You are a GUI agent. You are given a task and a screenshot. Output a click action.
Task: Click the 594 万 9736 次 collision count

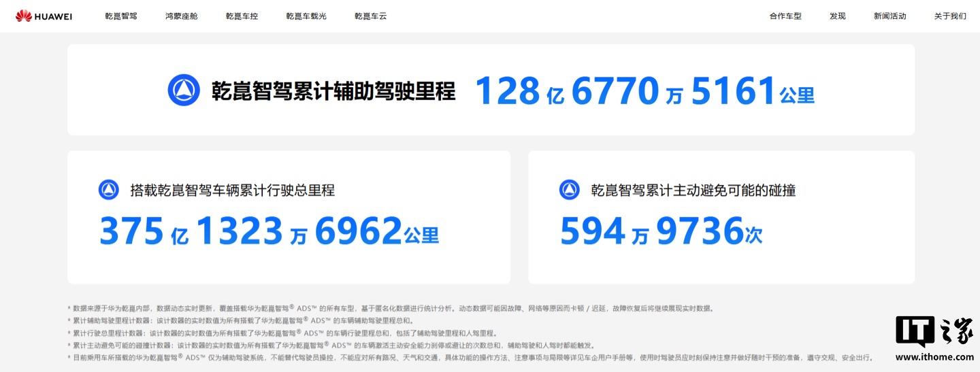661,231
